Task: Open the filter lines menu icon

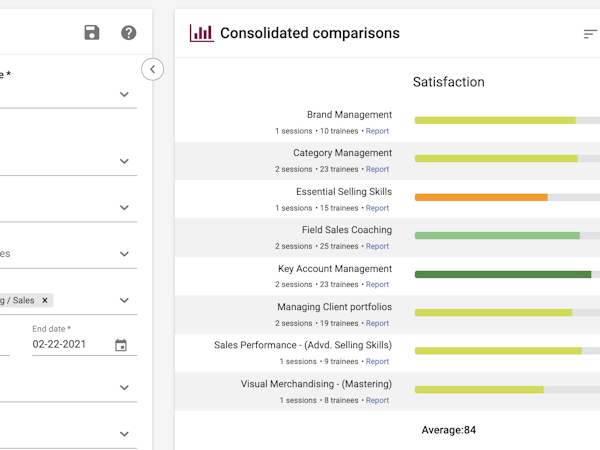Action: [590, 34]
